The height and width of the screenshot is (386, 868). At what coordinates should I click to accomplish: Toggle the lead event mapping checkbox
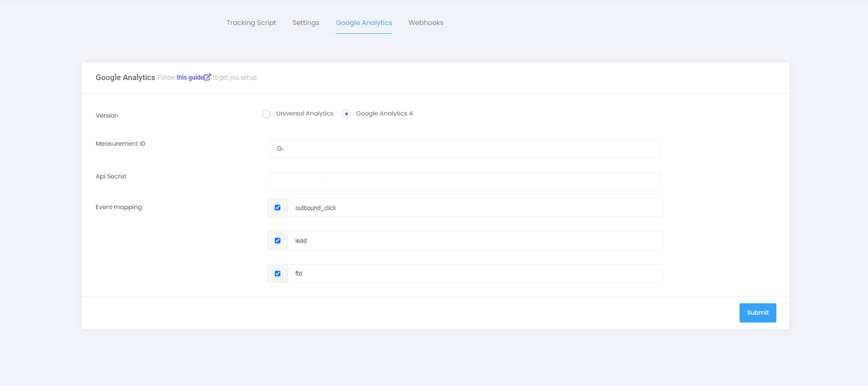(x=277, y=240)
